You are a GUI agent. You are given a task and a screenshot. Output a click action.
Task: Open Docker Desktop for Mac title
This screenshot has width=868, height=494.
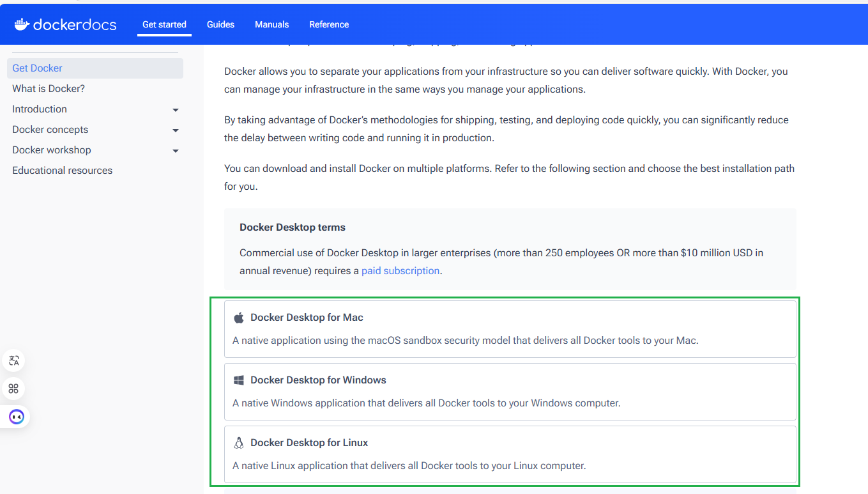(x=307, y=318)
